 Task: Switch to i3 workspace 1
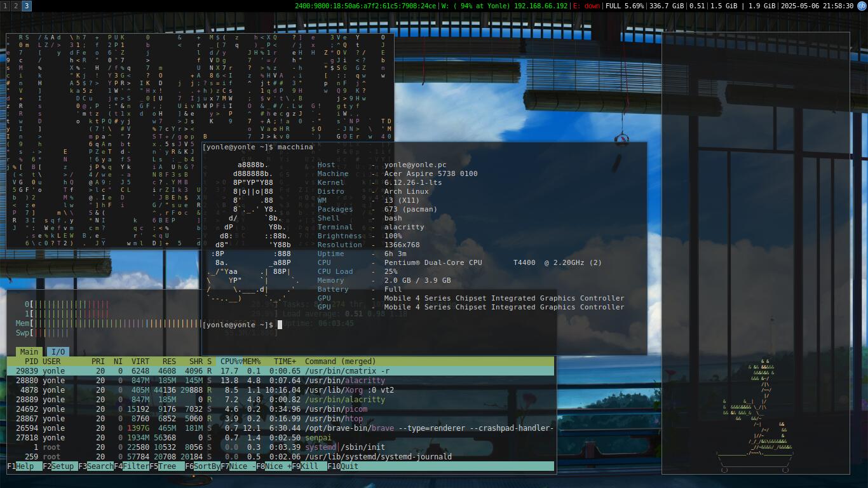(x=5, y=6)
